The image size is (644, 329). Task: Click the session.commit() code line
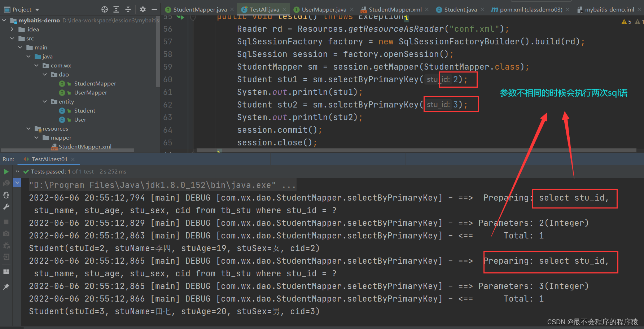pyautogui.click(x=279, y=130)
